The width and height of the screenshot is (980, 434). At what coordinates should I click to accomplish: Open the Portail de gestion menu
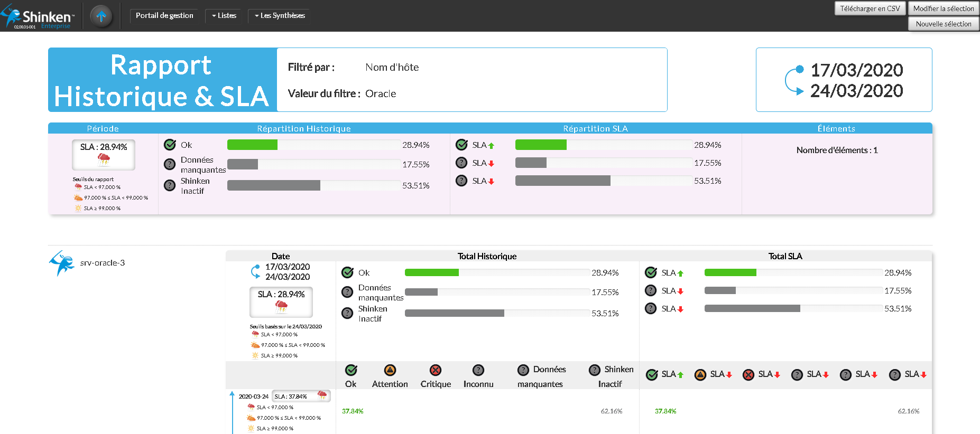point(164,16)
